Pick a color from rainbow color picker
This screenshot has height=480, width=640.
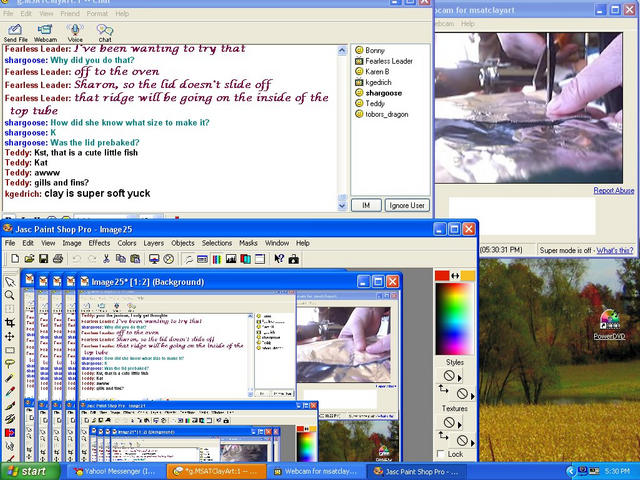click(x=454, y=319)
